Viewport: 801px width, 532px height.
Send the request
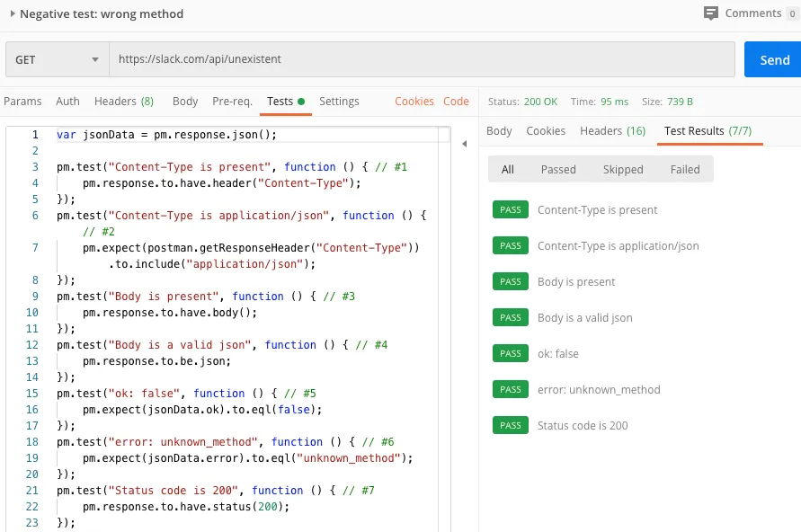tap(774, 59)
